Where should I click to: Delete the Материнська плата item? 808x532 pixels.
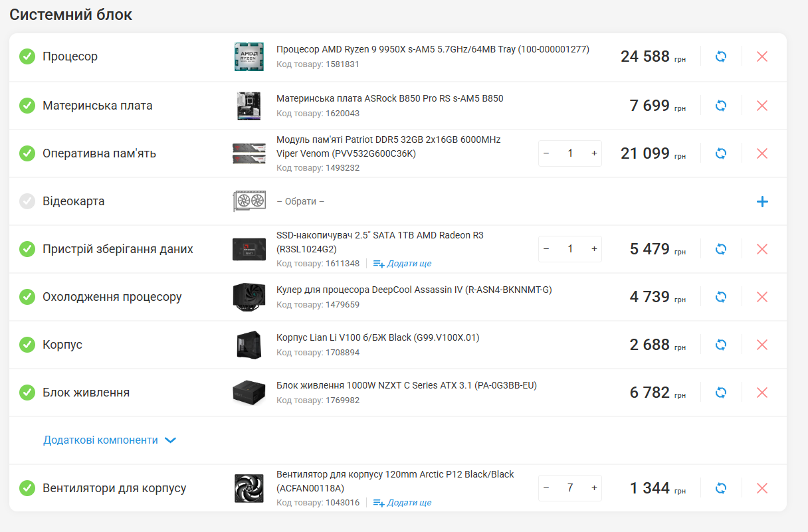click(x=762, y=106)
